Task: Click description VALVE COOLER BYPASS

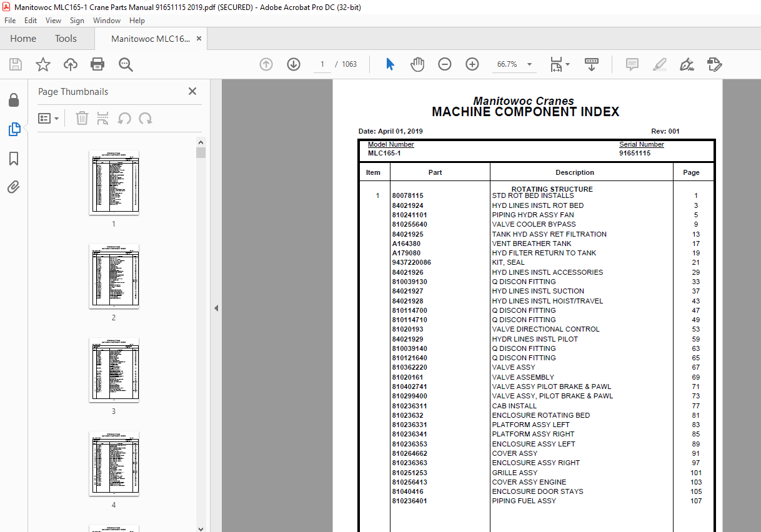Action: coord(534,225)
